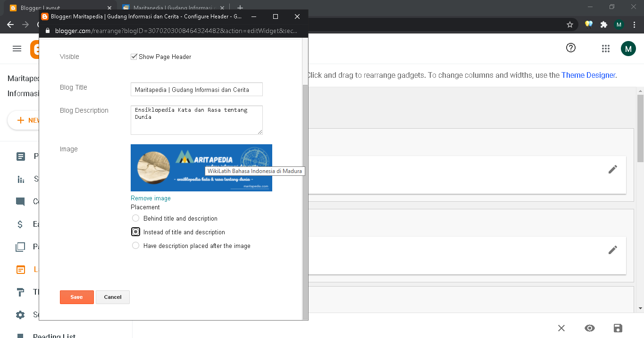Open Stats icon in Blogger sidebar
The image size is (644, 338).
click(x=21, y=179)
